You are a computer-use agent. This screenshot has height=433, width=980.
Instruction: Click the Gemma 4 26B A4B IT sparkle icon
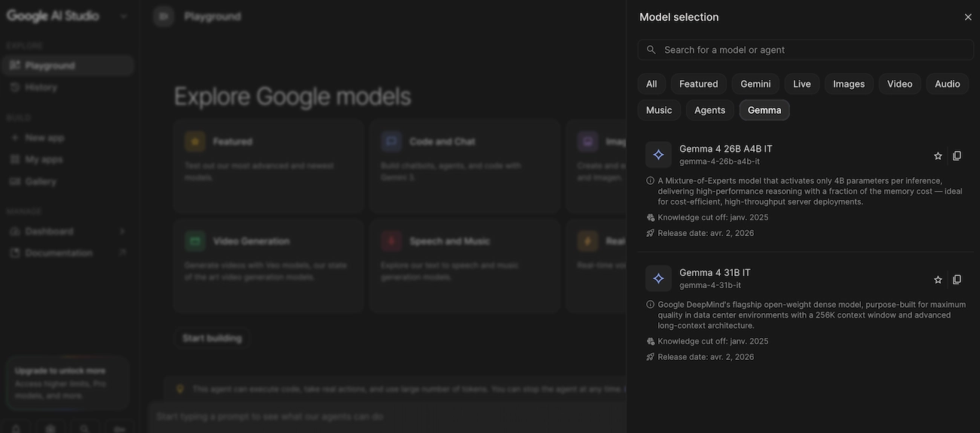(x=658, y=155)
